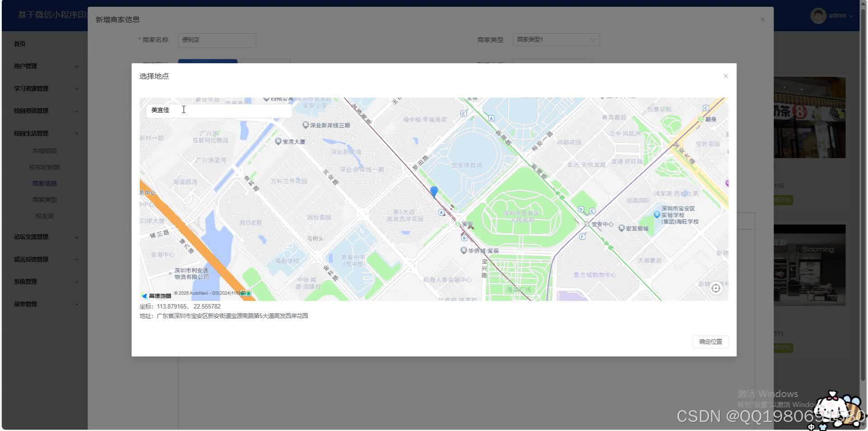Click the 高德地图 logo on map
Viewport: 868px width, 431px height.
click(x=156, y=296)
